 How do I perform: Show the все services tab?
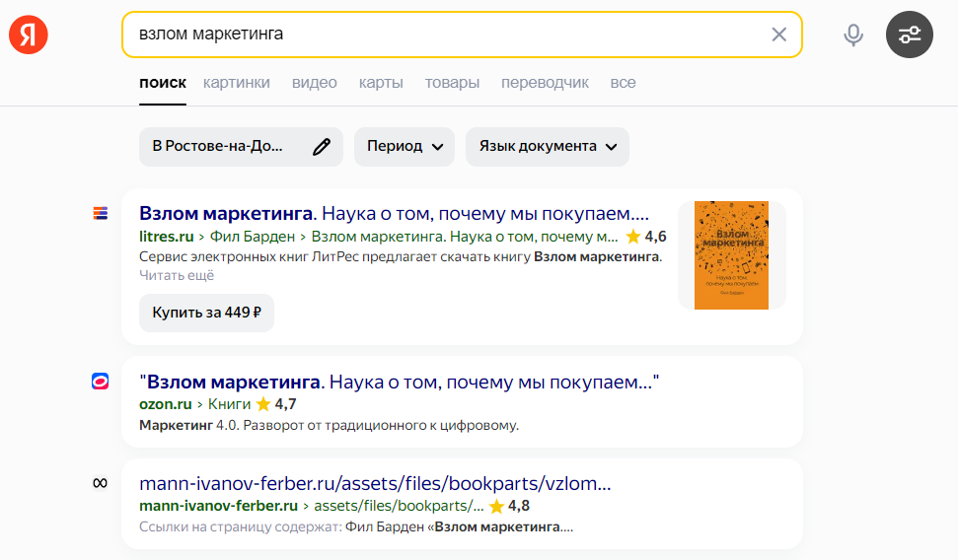tap(623, 83)
